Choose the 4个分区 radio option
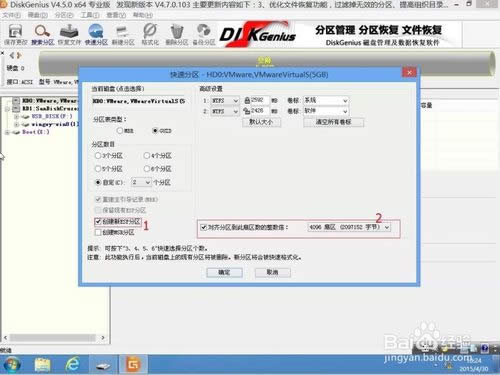 pyautogui.click(x=147, y=156)
